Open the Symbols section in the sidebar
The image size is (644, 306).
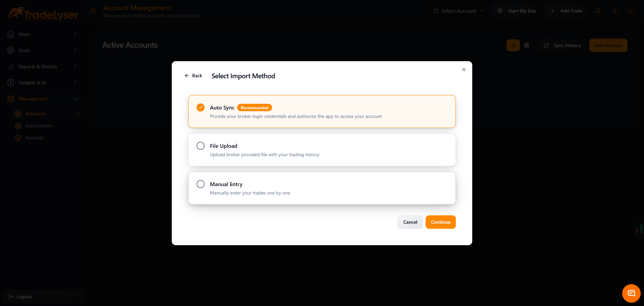coord(34,138)
